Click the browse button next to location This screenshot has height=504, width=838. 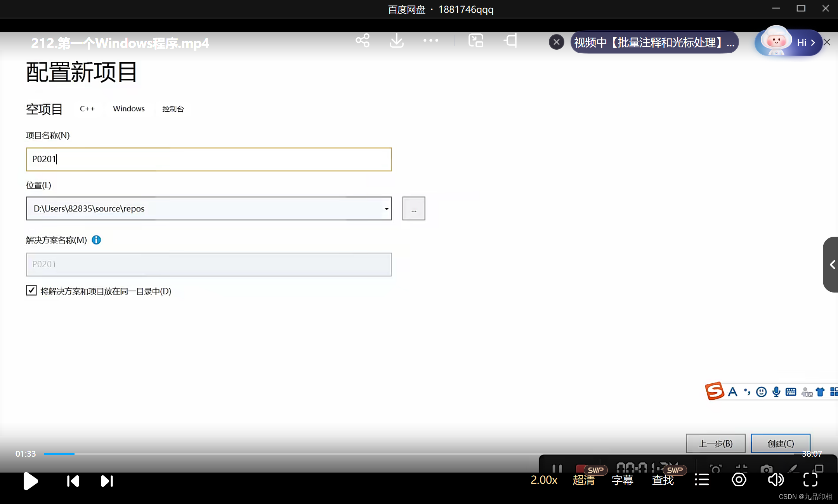point(414,209)
